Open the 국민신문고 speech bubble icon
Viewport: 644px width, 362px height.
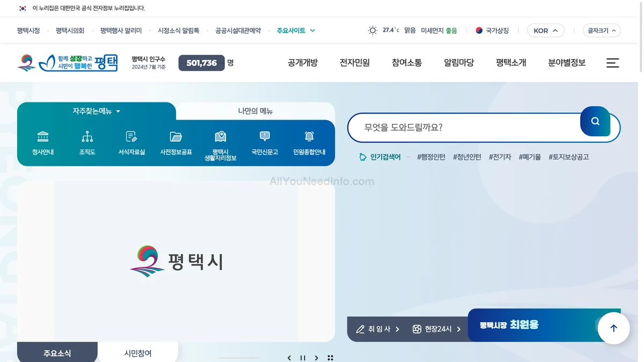pos(265,143)
